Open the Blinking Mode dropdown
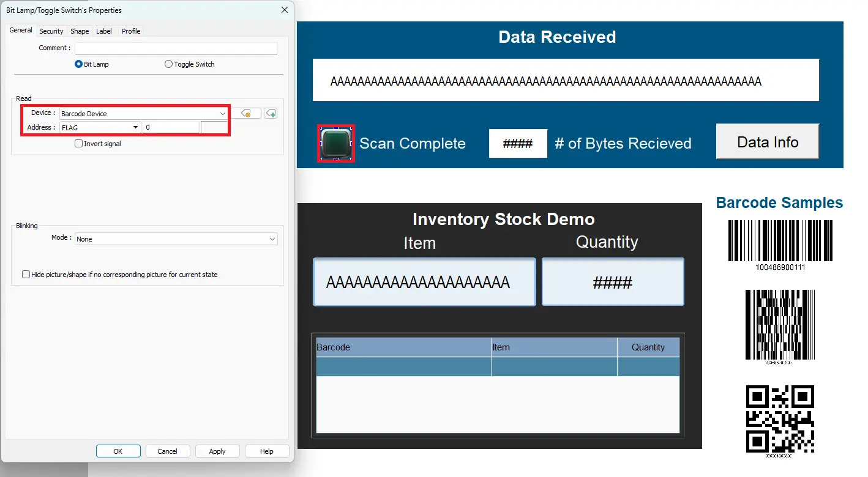Screen dimensions: 868x477 [x=176, y=239]
